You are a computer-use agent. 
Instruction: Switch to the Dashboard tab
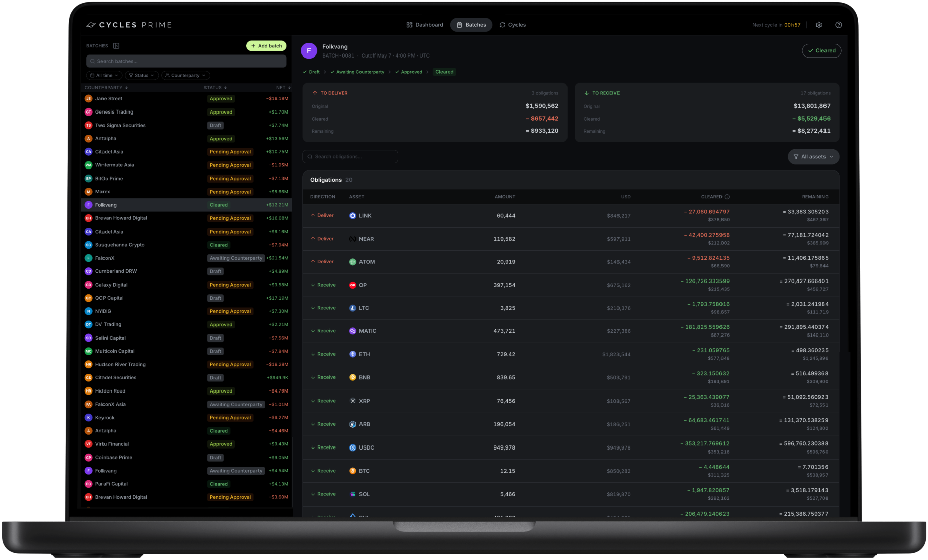point(425,25)
